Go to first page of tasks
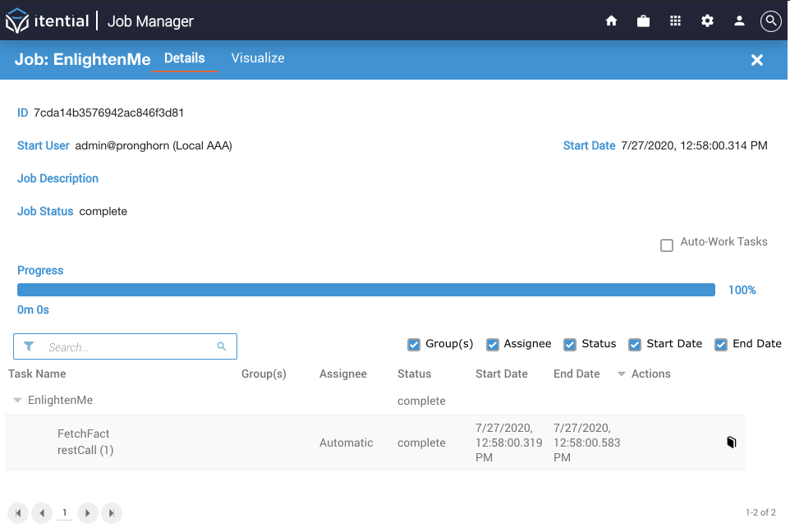Screen dimensions: 790x532 tap(18, 513)
